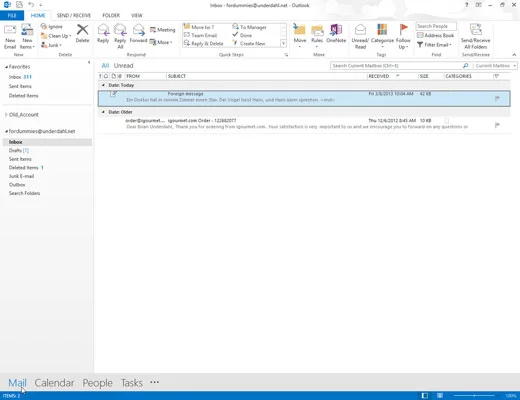This screenshot has height=400, width=520.
Task: Expand the Quick Steps gallery
Action: click(283, 43)
